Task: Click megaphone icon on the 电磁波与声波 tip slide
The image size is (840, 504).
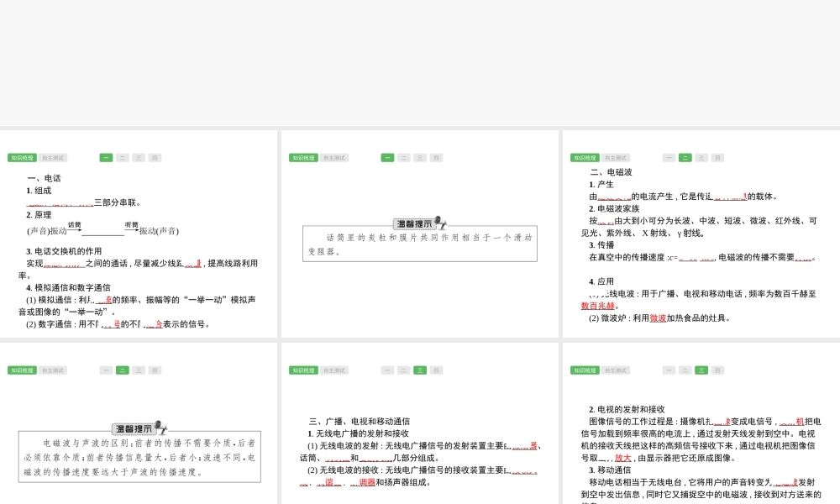Action: click(x=160, y=428)
